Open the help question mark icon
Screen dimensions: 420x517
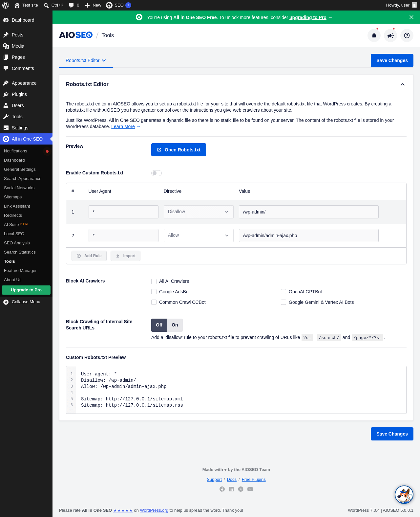point(407,35)
